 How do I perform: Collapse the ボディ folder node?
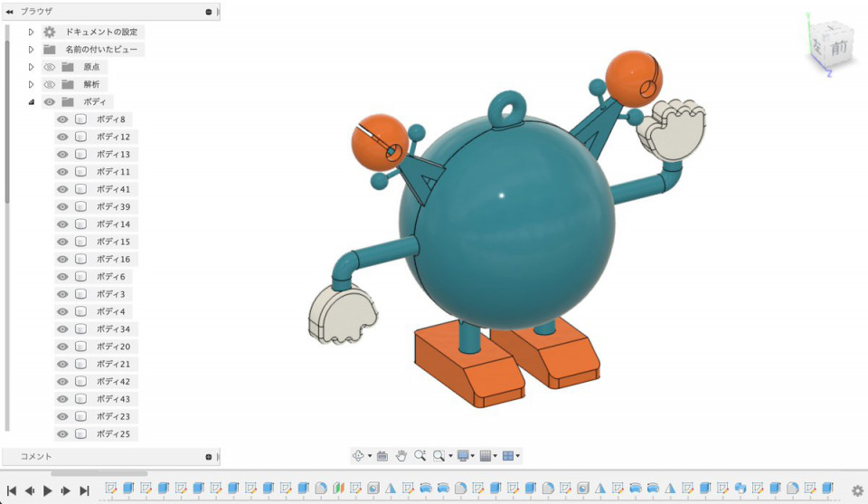click(x=32, y=102)
